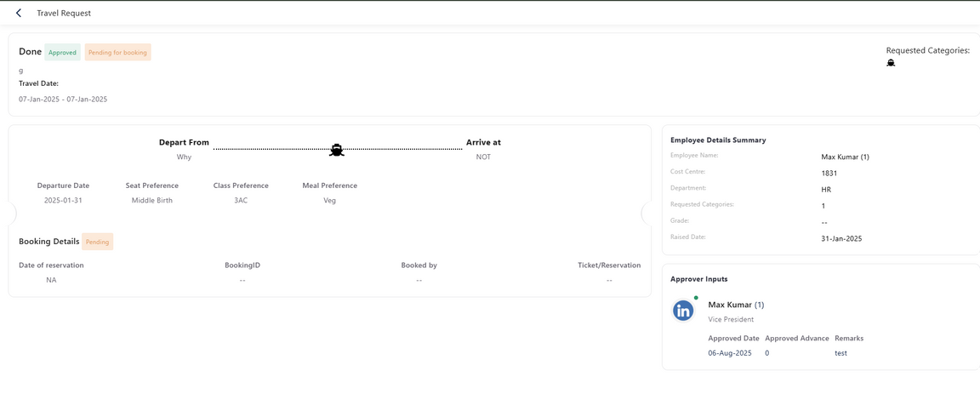Click the ship icon under Requested Categories
980x405 pixels.
tap(891, 63)
